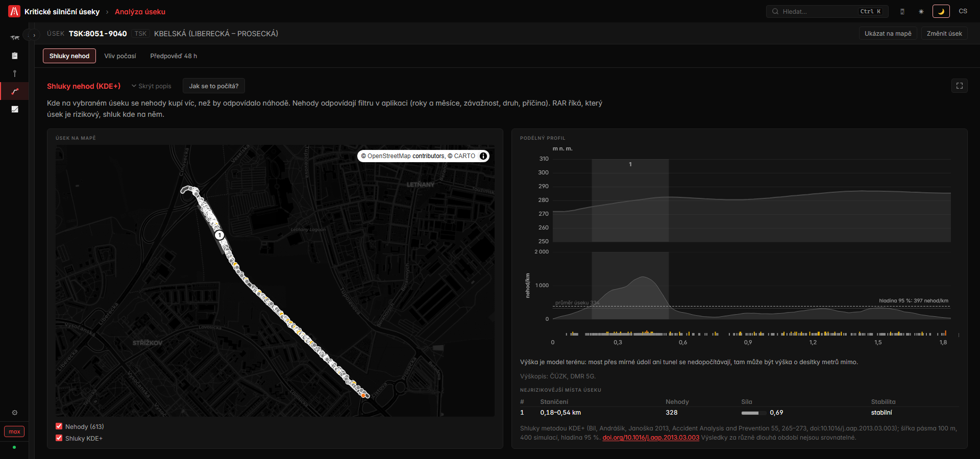
Task: Click the Ctrl K shortcut hint
Action: (x=871, y=11)
